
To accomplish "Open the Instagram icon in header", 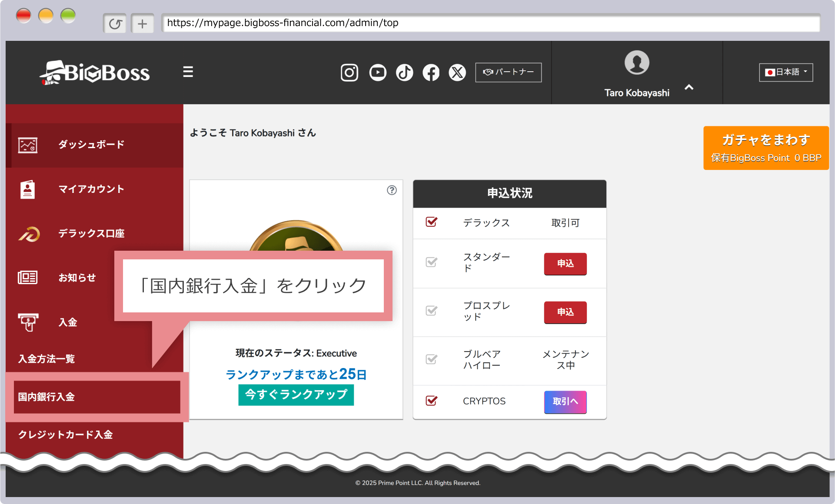I will (x=349, y=73).
